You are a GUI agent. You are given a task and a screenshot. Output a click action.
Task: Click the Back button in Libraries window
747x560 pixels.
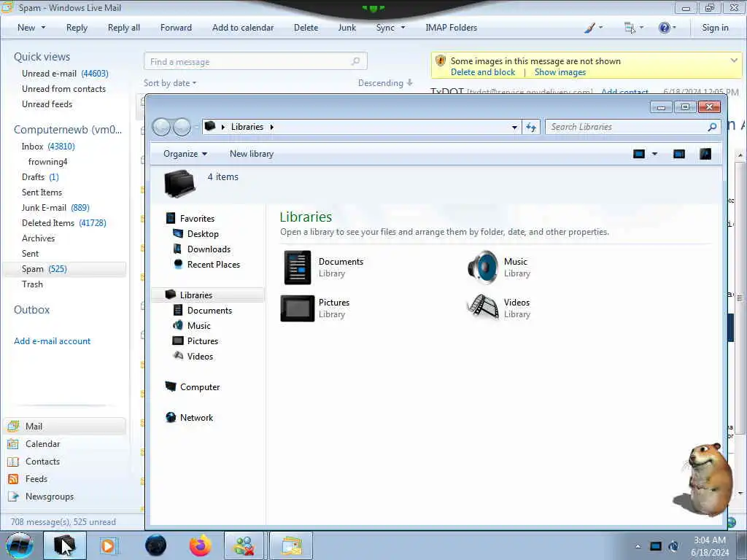click(x=161, y=127)
